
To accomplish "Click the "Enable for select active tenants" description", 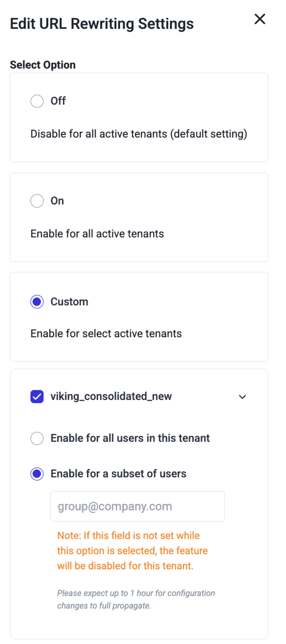I will 106,334.
